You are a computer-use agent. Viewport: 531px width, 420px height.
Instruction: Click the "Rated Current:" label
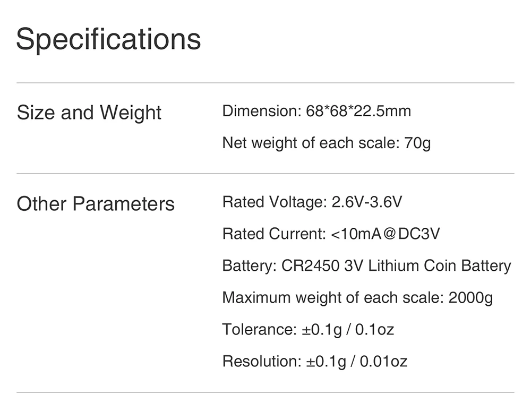pos(273,234)
